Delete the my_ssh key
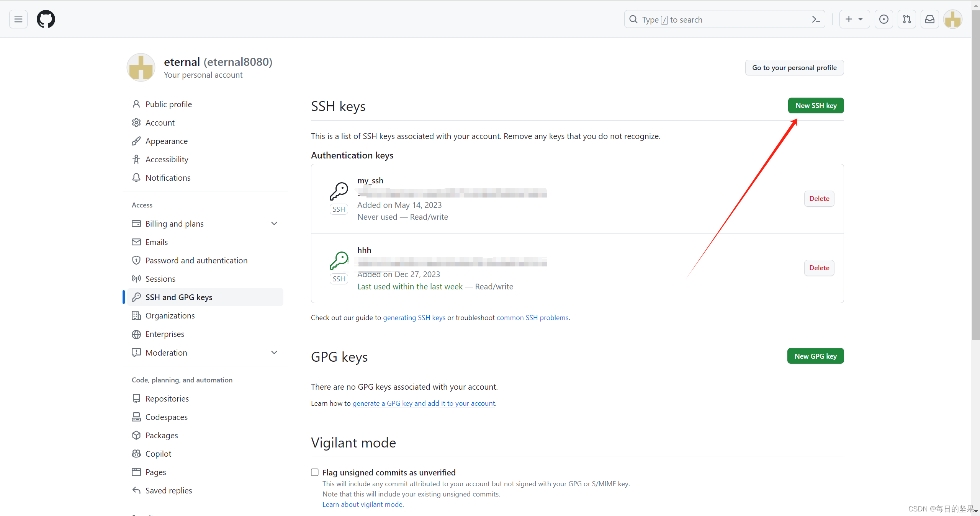This screenshot has width=980, height=516. 819,199
